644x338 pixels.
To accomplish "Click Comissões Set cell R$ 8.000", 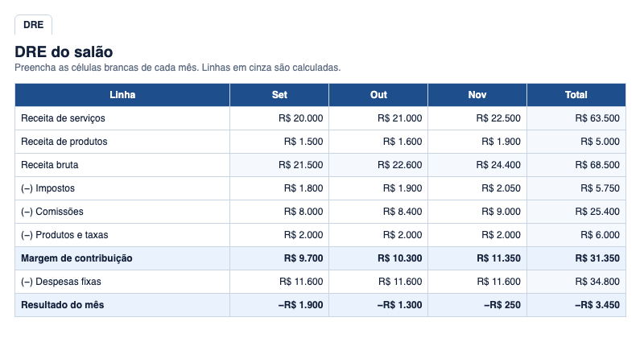I will click(279, 212).
